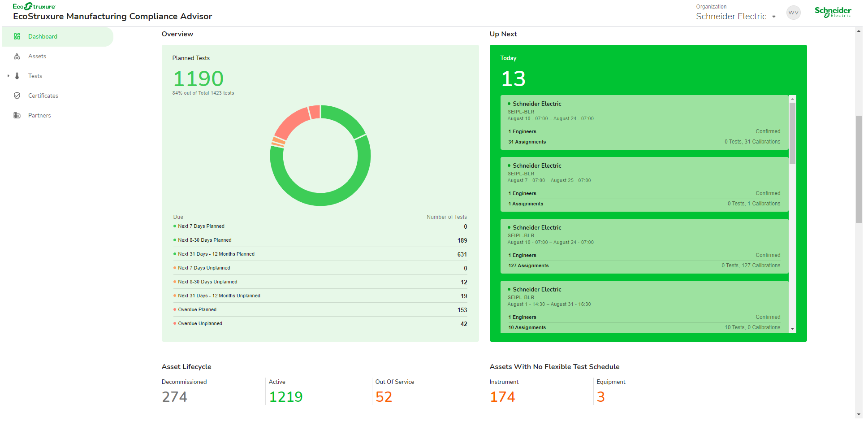Viewport: 868px width, 422px height.
Task: Toggle the Next 8-30 Days Planned legend item
Action: click(204, 240)
